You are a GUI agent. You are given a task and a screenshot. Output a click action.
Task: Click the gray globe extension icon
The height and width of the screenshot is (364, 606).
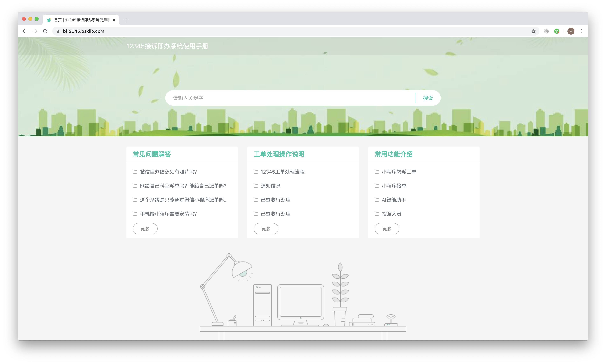[x=546, y=31]
